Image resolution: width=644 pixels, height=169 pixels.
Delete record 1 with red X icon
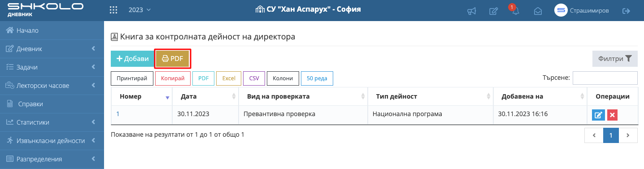pos(613,115)
